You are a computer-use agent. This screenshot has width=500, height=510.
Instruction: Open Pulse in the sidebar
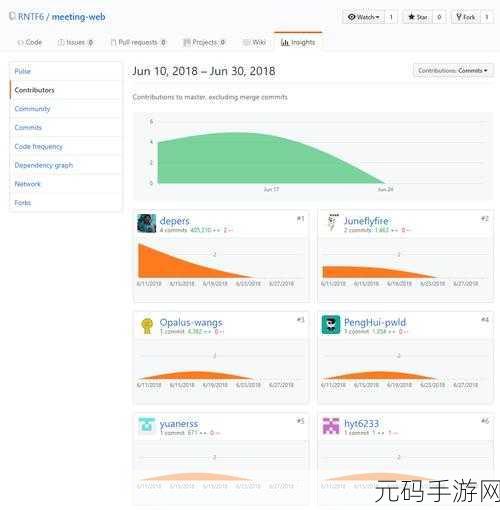tap(66, 71)
